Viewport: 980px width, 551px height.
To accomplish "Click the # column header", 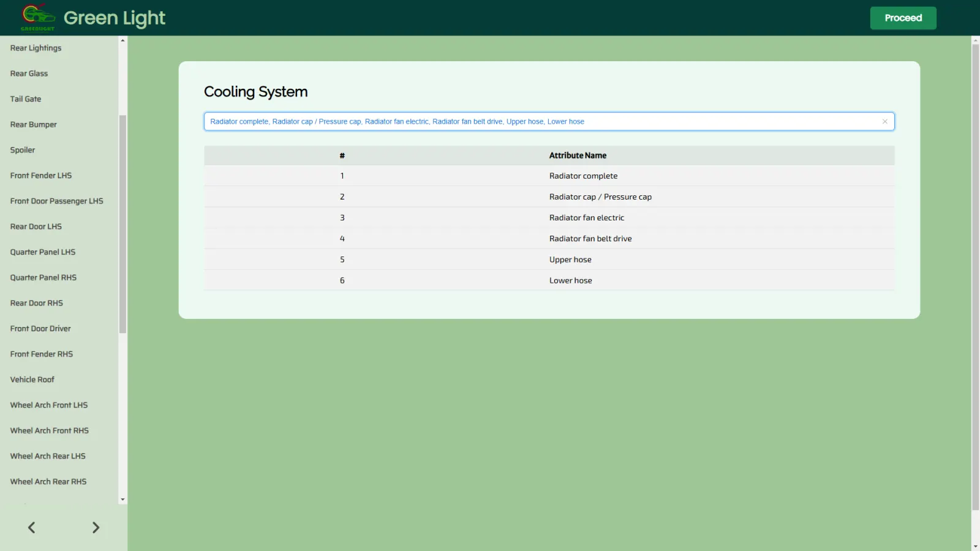I will [x=342, y=156].
